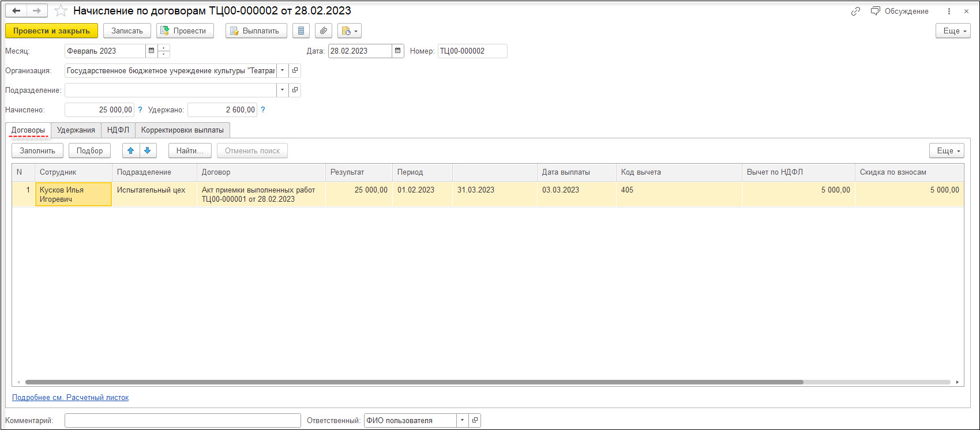Open attached files paperclip icon

(x=324, y=31)
